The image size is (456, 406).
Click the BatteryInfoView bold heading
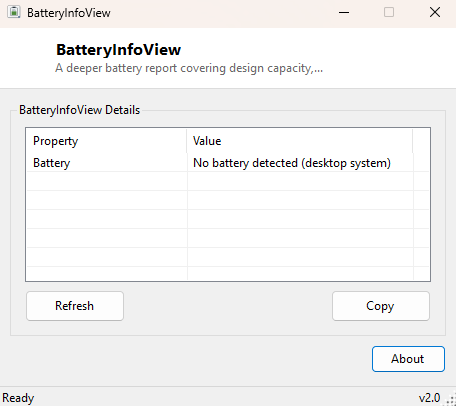point(118,50)
